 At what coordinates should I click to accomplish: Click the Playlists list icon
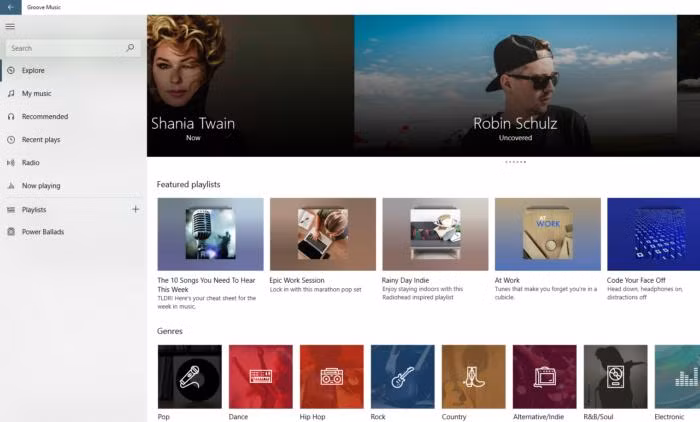(x=11, y=209)
